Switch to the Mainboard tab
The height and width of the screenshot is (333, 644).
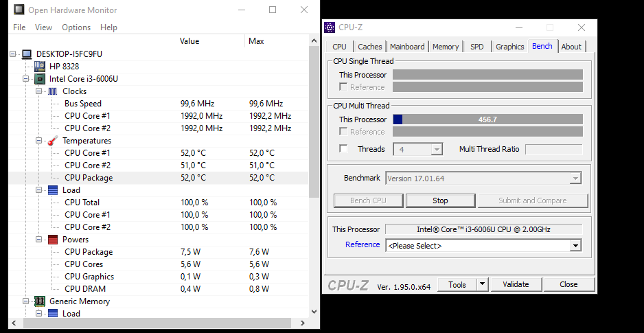point(407,47)
